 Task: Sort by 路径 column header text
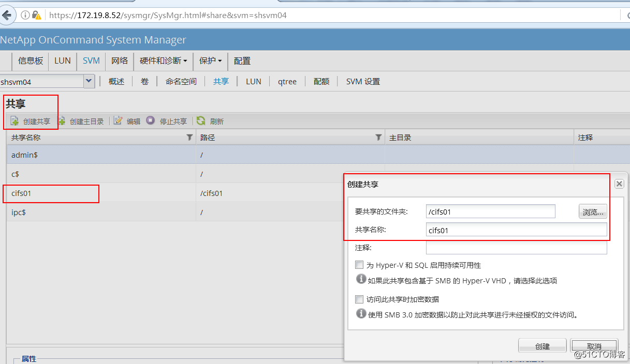208,138
